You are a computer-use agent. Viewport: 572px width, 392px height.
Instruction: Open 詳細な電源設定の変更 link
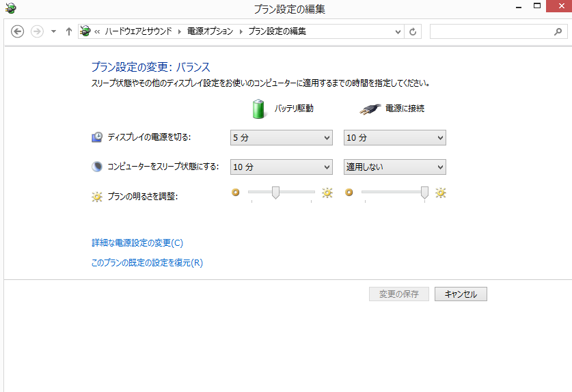click(137, 242)
